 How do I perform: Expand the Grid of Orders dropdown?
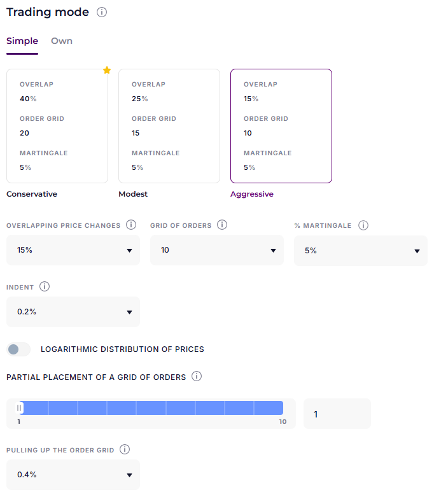point(217,250)
